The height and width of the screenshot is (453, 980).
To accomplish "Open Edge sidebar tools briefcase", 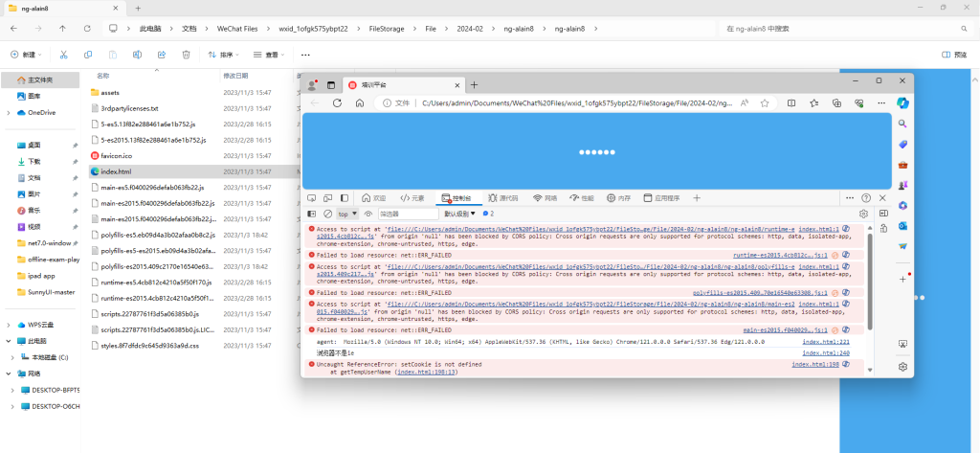I will [x=902, y=165].
